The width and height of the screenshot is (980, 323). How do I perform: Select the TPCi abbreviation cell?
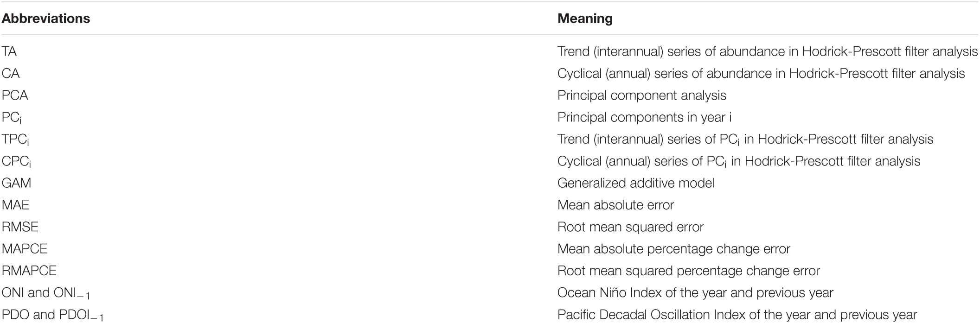pyautogui.click(x=15, y=140)
